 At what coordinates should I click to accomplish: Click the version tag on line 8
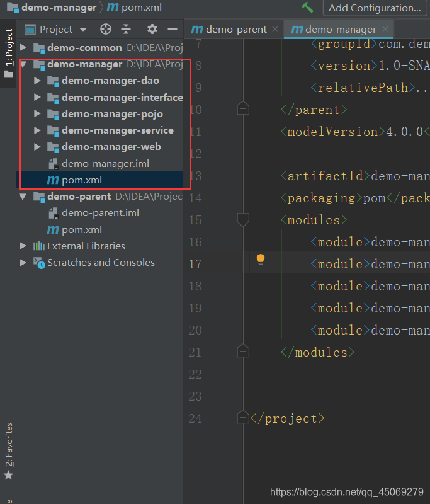(x=344, y=66)
